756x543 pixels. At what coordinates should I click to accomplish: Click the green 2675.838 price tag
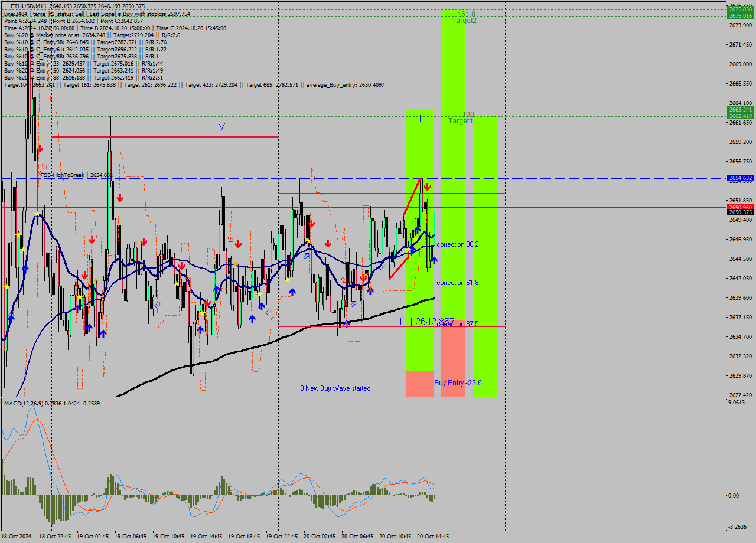741,9
